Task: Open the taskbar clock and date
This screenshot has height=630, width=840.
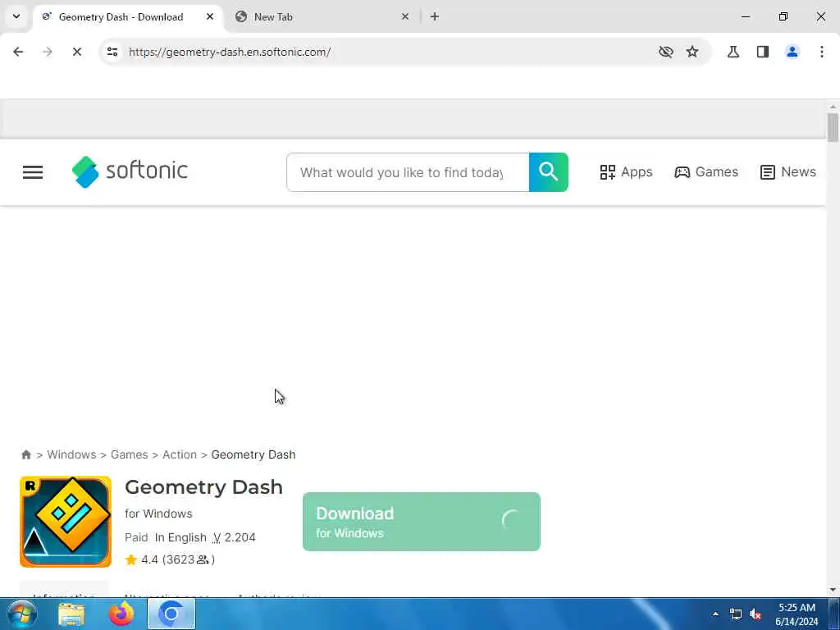Action: 797,614
